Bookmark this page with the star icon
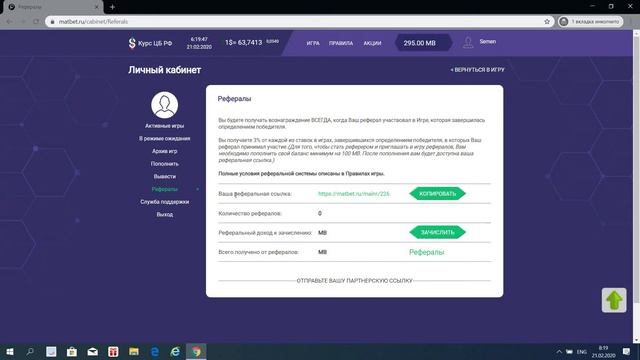Screen dimensions: 640x360 547,22
